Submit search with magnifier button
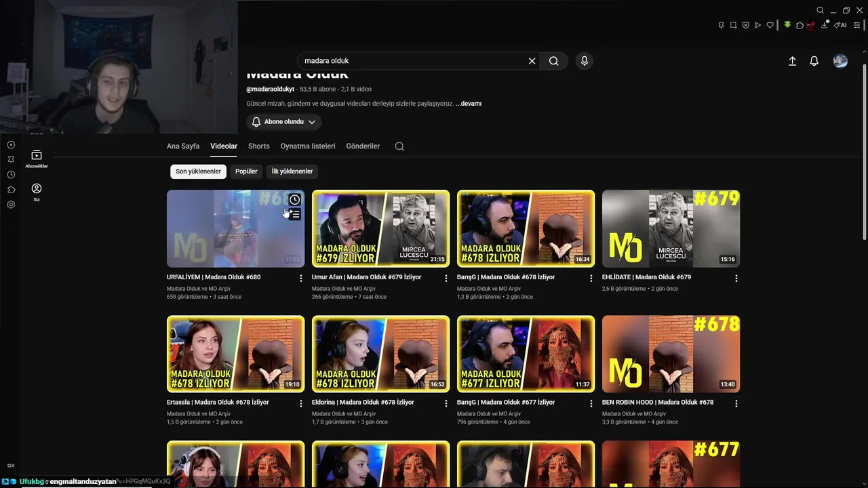This screenshot has width=868, height=488. click(554, 61)
